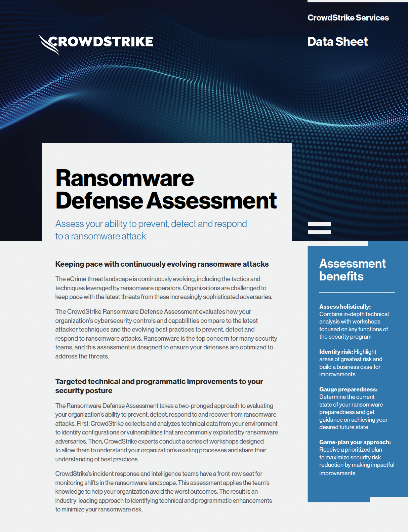408x532 pixels.
Task: Click the 'Identify risk:' benefit label
Action: click(336, 352)
